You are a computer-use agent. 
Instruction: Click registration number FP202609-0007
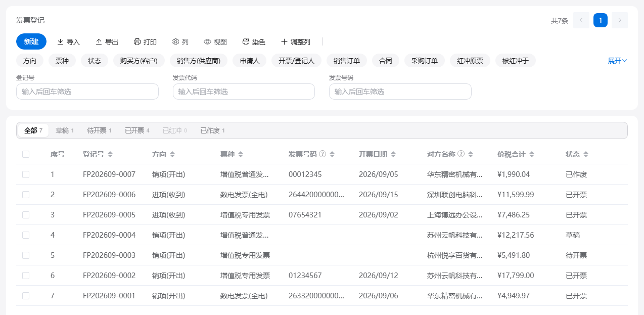(x=109, y=174)
